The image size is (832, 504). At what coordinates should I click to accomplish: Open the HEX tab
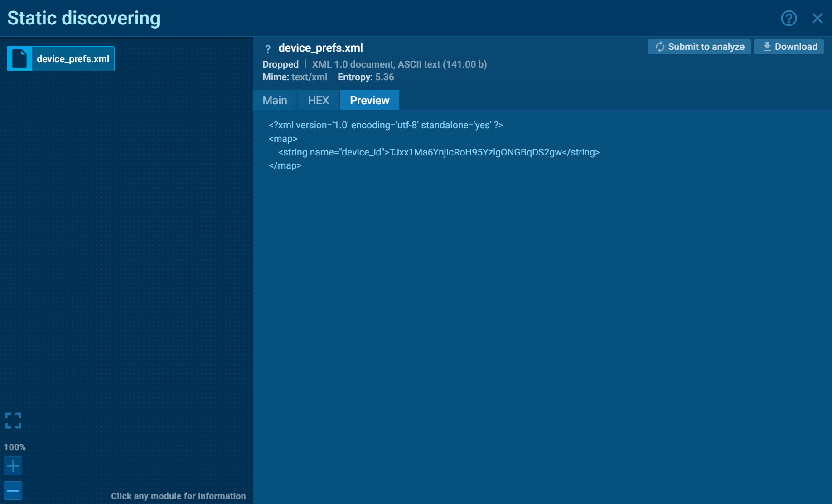(318, 100)
